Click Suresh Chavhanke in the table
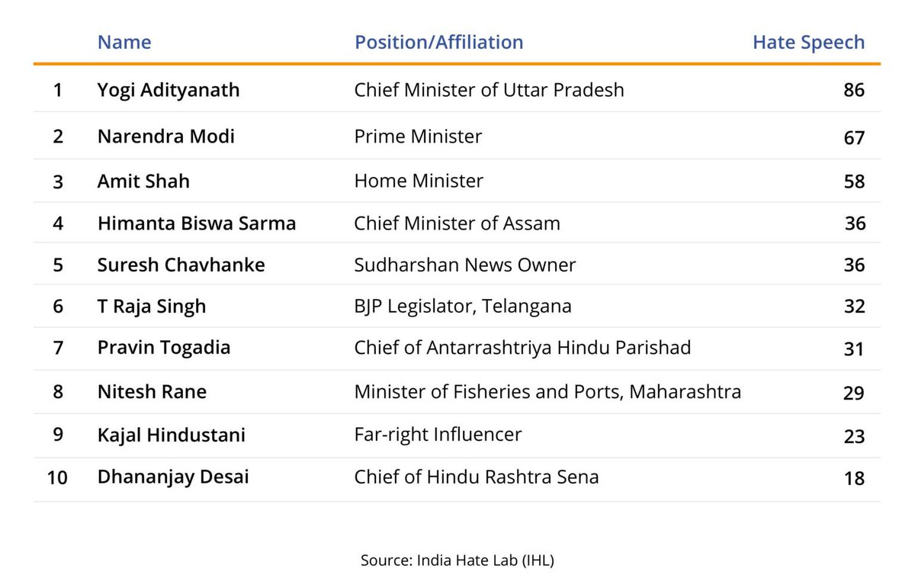915x588 pixels. pos(181,265)
